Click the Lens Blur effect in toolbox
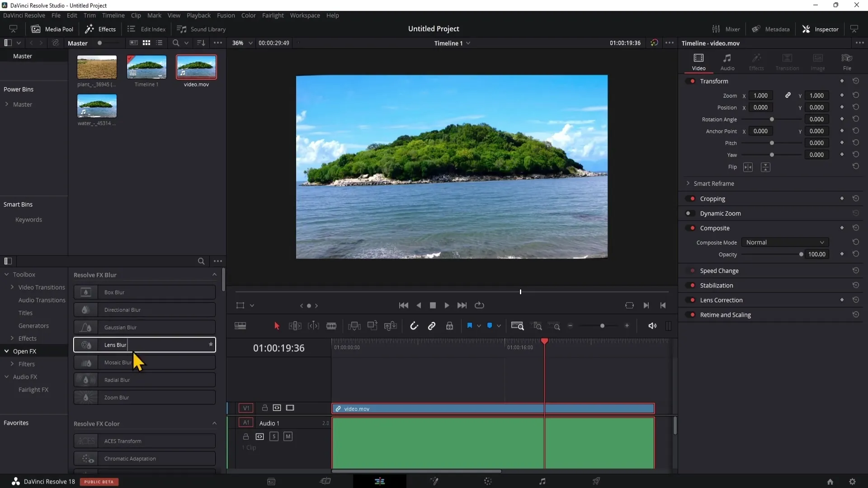Viewport: 868px width, 488px height. (146, 344)
